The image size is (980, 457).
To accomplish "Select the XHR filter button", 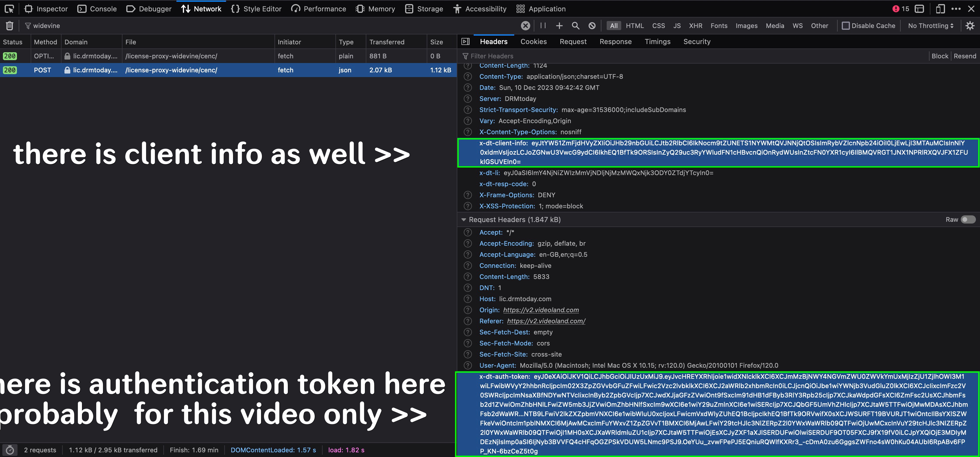I will (x=695, y=25).
